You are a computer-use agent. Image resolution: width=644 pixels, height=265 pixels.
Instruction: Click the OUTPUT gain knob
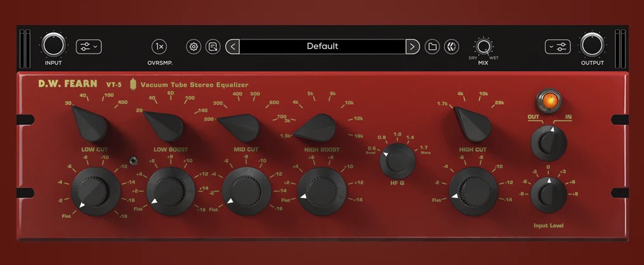[x=591, y=46]
